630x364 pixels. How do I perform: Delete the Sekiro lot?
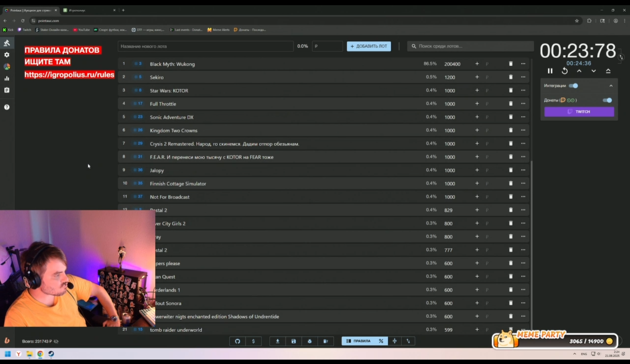pyautogui.click(x=511, y=77)
